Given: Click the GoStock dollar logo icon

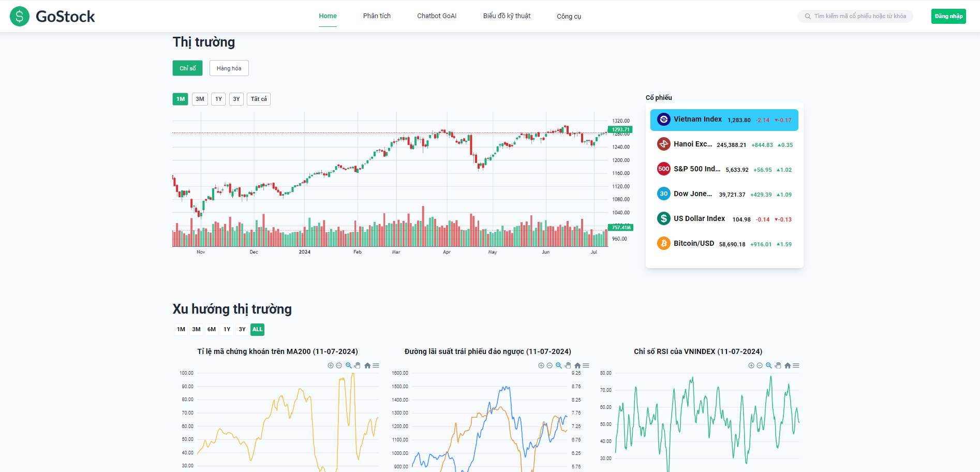Looking at the screenshot, I should tap(20, 17).
